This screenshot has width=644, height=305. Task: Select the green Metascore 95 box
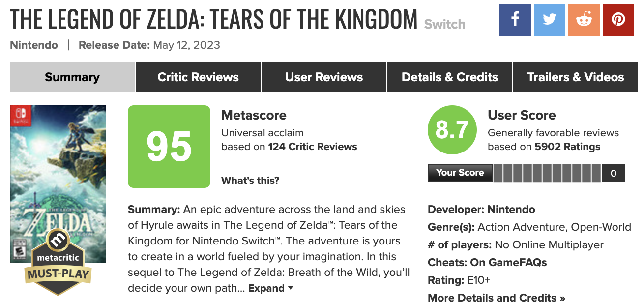coord(169,146)
